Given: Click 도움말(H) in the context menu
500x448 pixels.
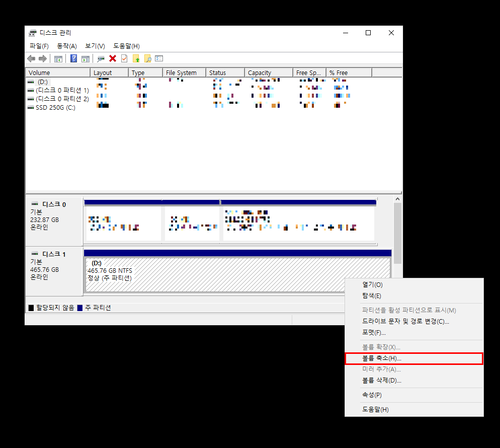Looking at the screenshot, I should (414, 409).
